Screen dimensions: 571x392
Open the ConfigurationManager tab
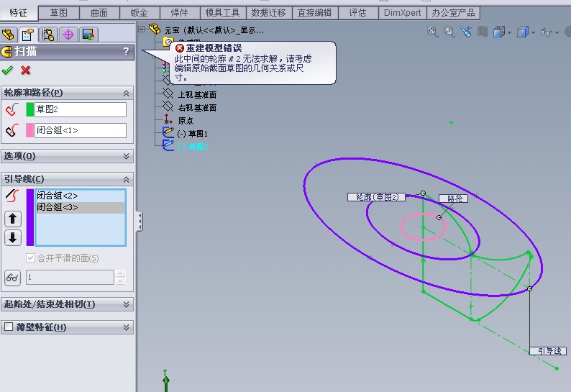click(48, 35)
